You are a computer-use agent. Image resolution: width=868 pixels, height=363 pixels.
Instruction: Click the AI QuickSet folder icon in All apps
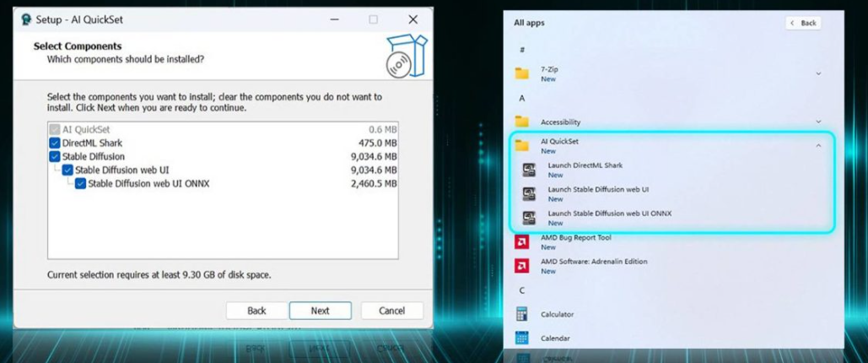(x=521, y=146)
